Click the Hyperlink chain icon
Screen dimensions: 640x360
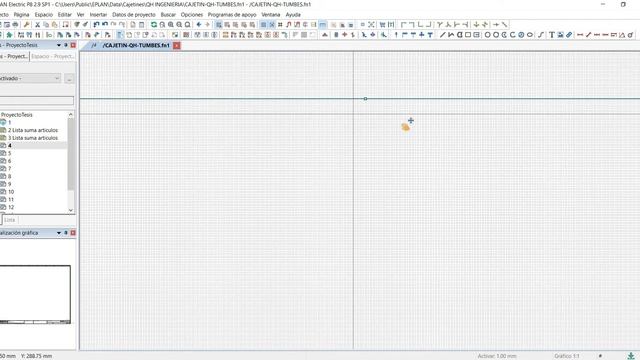(x=569, y=35)
